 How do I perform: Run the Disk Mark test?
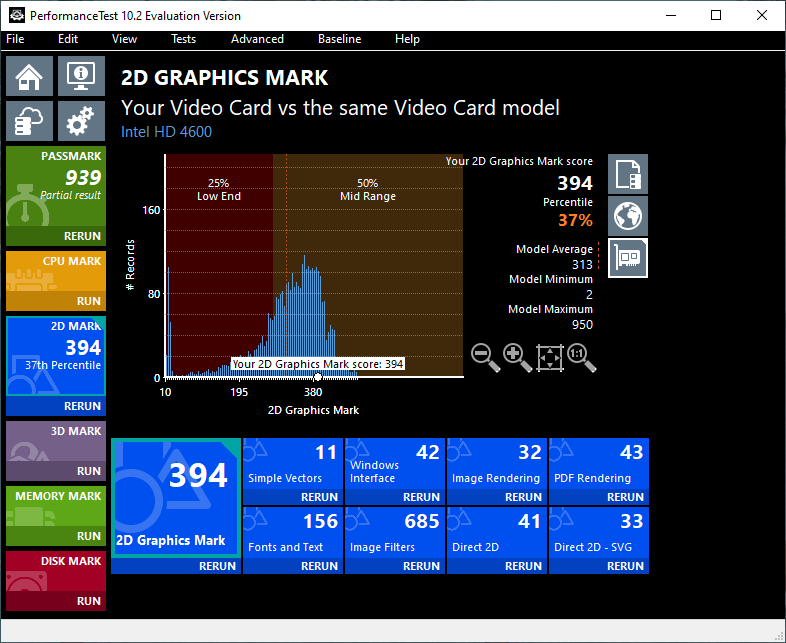click(x=56, y=601)
